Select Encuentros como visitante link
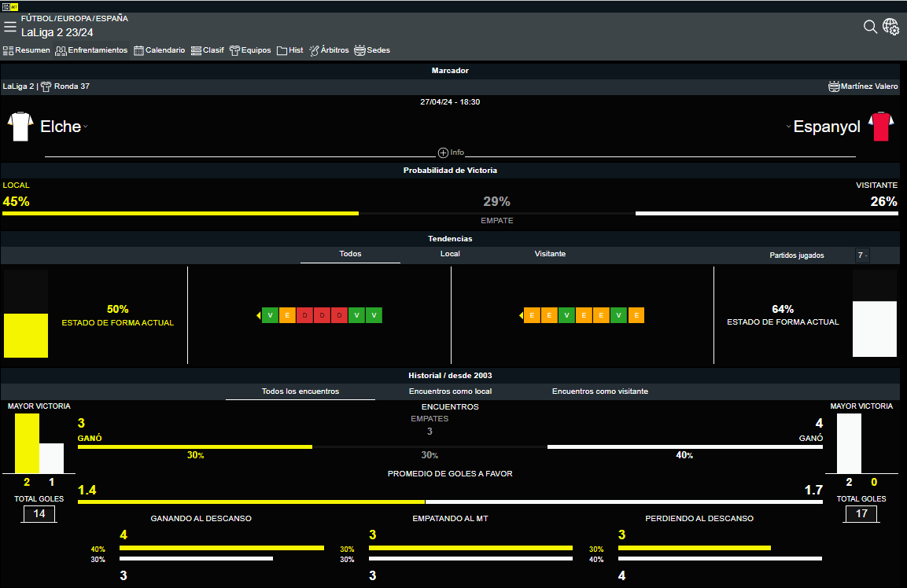Viewport: 907px width, 588px height. (x=599, y=391)
